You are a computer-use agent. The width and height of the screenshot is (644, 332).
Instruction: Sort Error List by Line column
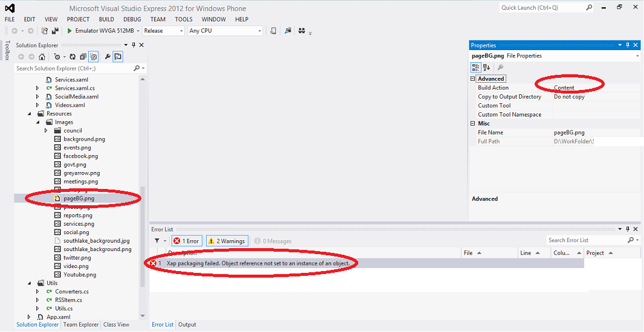coord(534,253)
